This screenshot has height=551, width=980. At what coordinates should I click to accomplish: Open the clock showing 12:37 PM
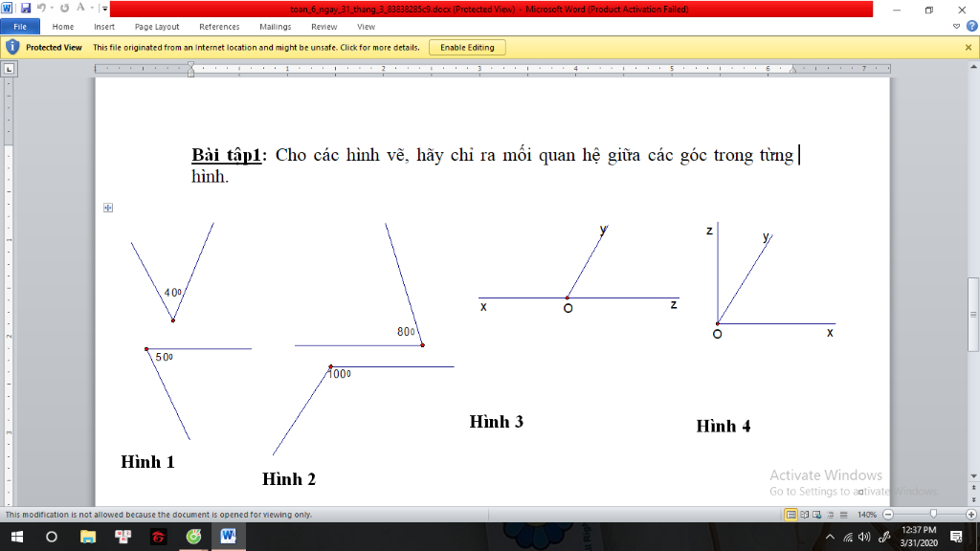pos(919,537)
